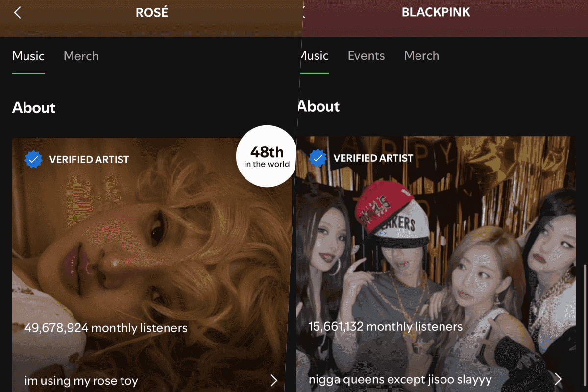The width and height of the screenshot is (588, 392).
Task: Click BLACKPINK's 15,661,132 monthly listeners text
Action: [x=385, y=326]
